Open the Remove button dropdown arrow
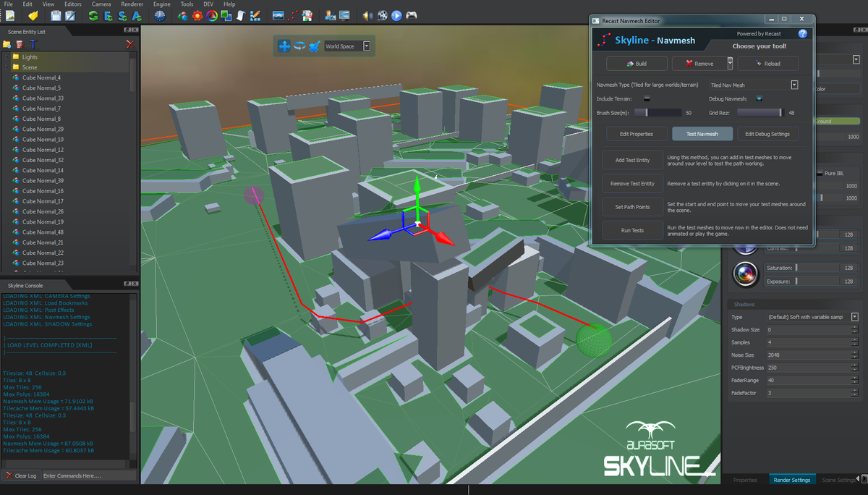Image resolution: width=868 pixels, height=495 pixels. point(730,64)
